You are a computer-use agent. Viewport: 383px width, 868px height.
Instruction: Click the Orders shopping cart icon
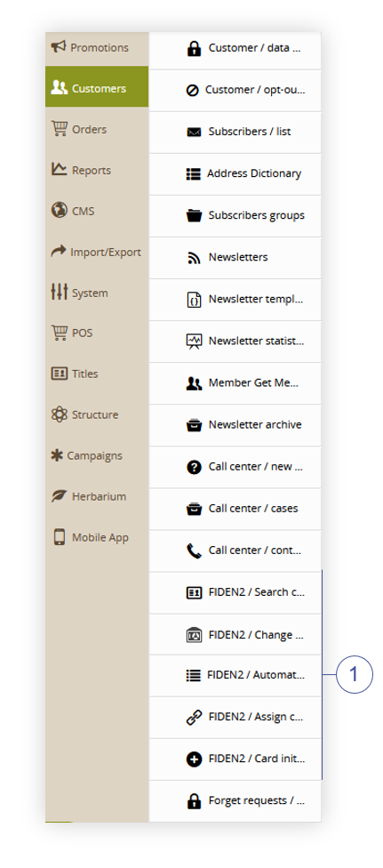[x=60, y=128]
